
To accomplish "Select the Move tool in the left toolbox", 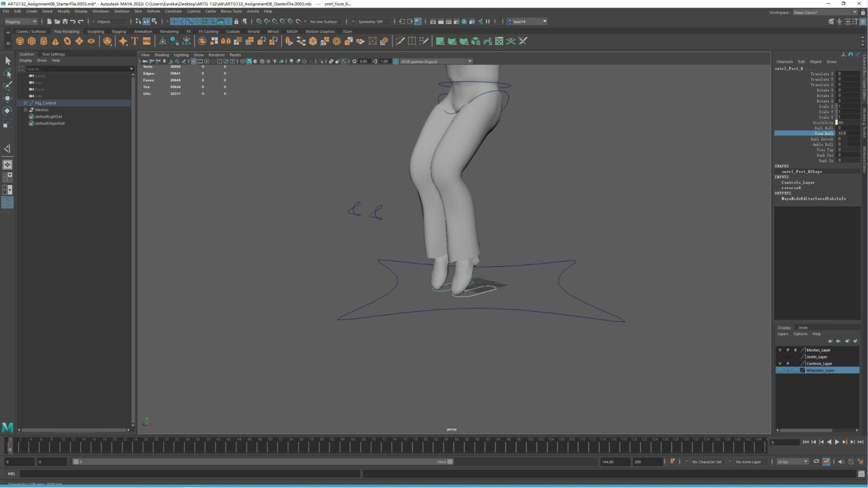I will tap(7, 98).
